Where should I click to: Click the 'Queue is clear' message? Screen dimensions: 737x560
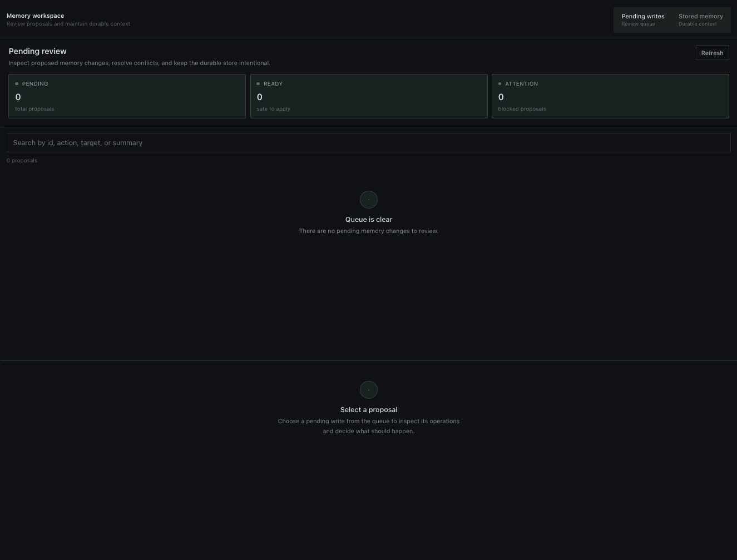pyautogui.click(x=369, y=220)
